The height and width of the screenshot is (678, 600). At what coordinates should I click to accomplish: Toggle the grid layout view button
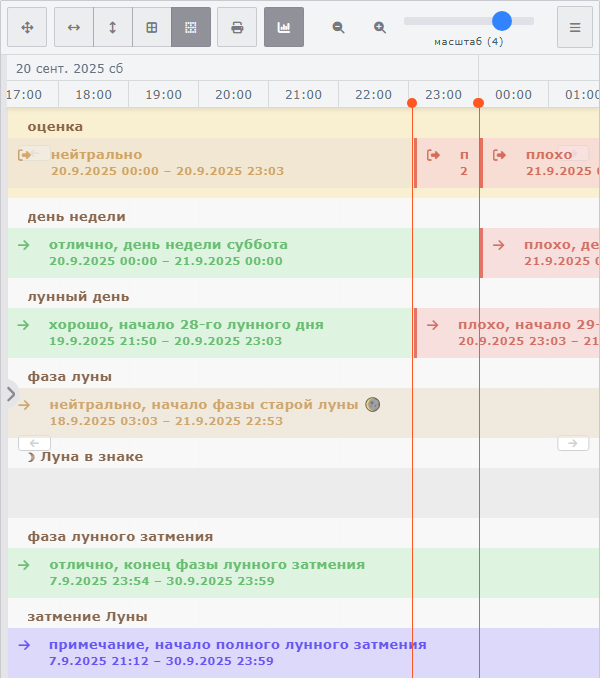pos(152,28)
